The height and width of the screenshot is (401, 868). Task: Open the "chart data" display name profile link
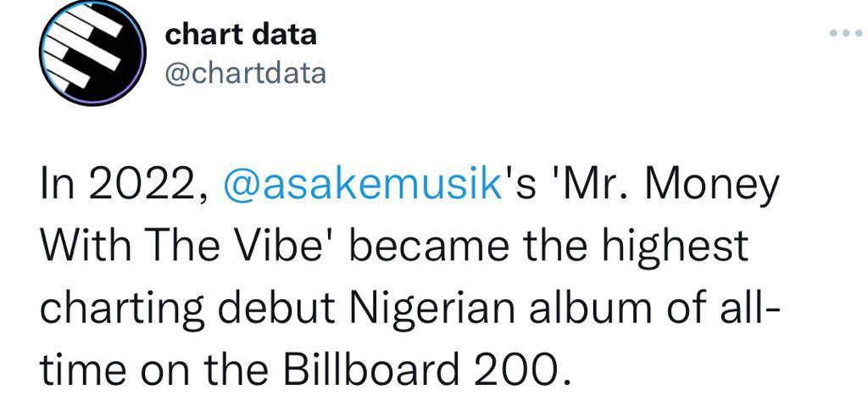pyautogui.click(x=240, y=35)
